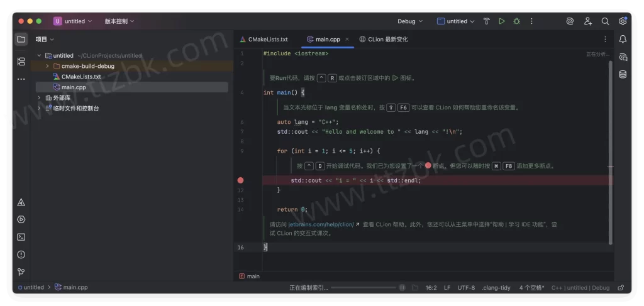The image size is (644, 306).
Task: Expand the cmake-build-debug folder
Action: coord(47,66)
